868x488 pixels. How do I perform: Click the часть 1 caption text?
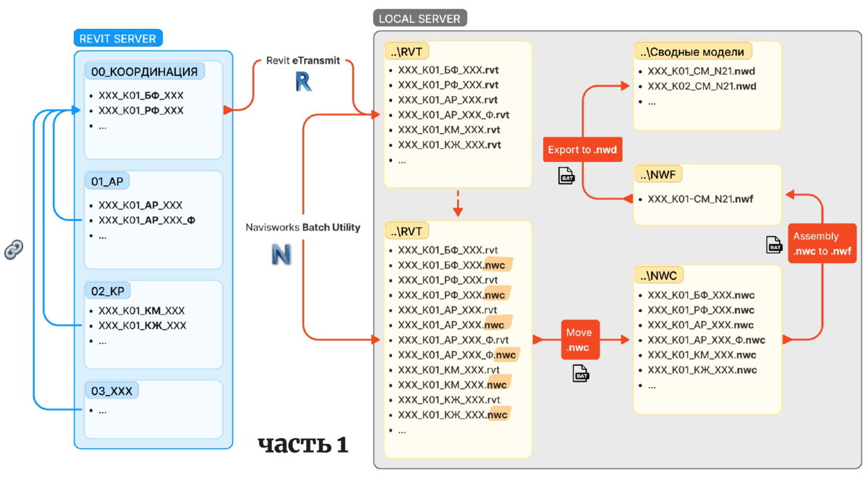point(303,444)
